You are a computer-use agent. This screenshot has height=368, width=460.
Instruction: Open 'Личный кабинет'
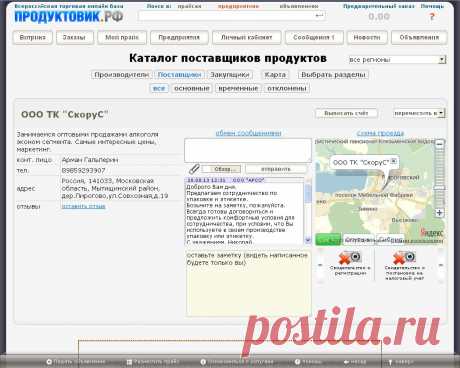tap(247, 37)
